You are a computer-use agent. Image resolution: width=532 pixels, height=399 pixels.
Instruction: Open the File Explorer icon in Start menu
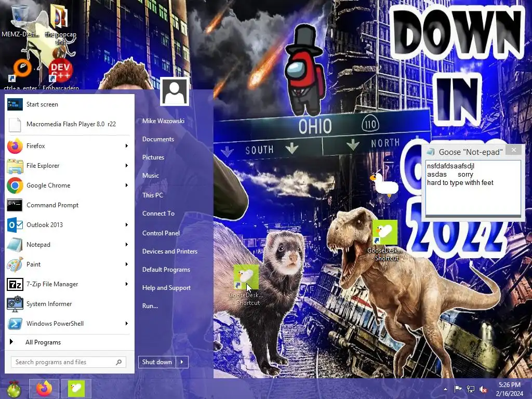coord(15,166)
